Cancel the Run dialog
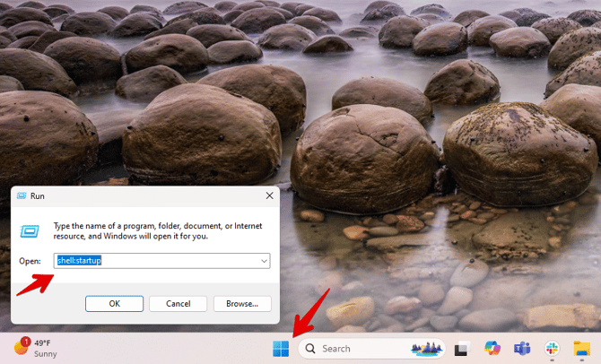This screenshot has width=601, height=364. [x=178, y=303]
